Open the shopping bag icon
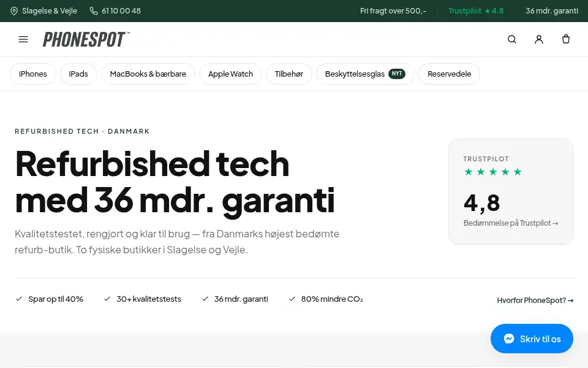The width and height of the screenshot is (588, 368). point(566,39)
